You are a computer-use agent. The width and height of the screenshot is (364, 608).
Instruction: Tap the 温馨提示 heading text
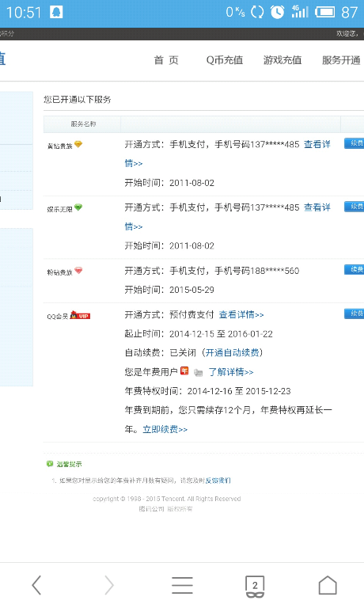(69, 464)
